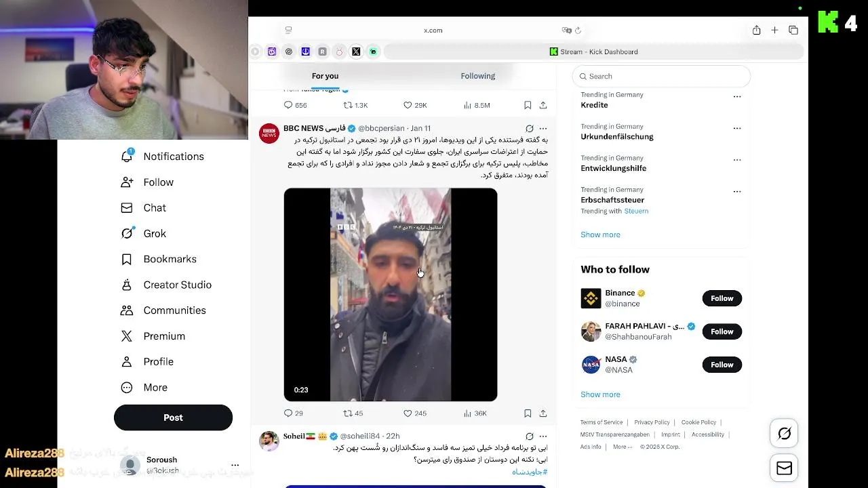This screenshot has width=868, height=488.
Task: Open Safari share icon
Action: click(x=756, y=30)
